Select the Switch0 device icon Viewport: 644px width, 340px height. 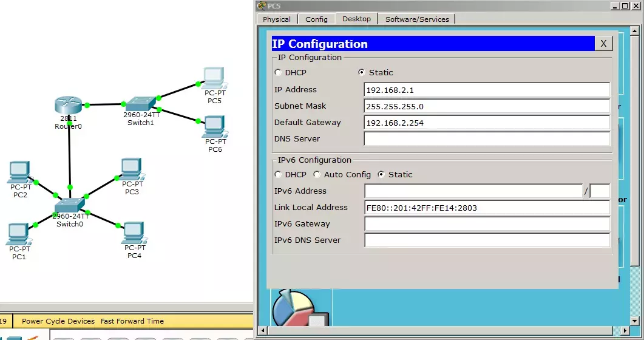click(69, 205)
